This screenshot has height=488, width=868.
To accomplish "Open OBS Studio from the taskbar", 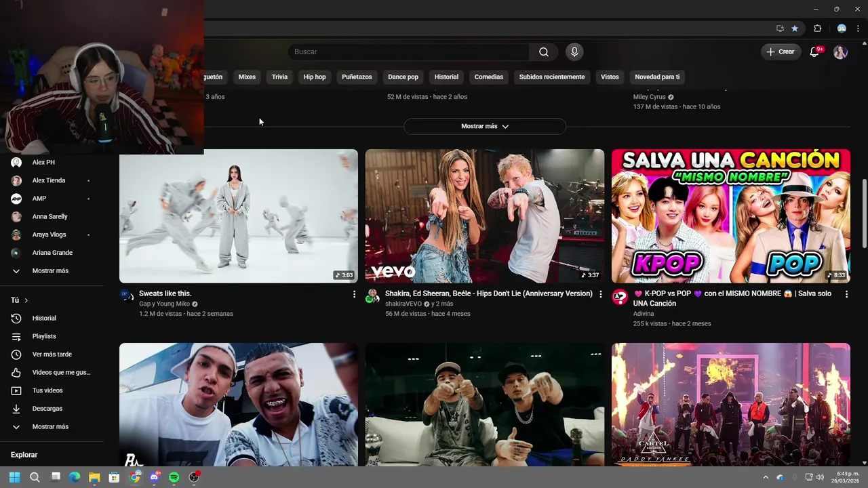I will pyautogui.click(x=194, y=477).
